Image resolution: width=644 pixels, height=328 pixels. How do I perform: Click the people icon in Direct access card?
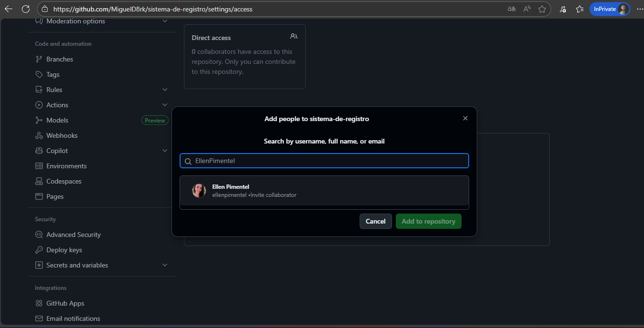pos(294,36)
